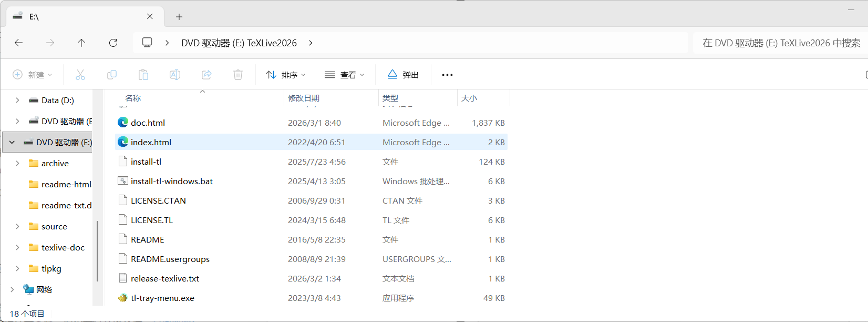
Task: Collapse the selected DVD drive (E:) node
Action: (12, 142)
